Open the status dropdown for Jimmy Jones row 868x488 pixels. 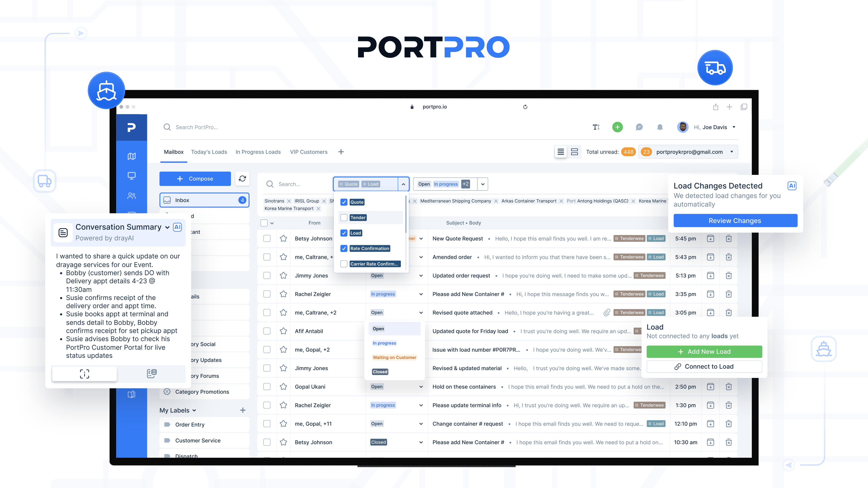click(x=421, y=275)
